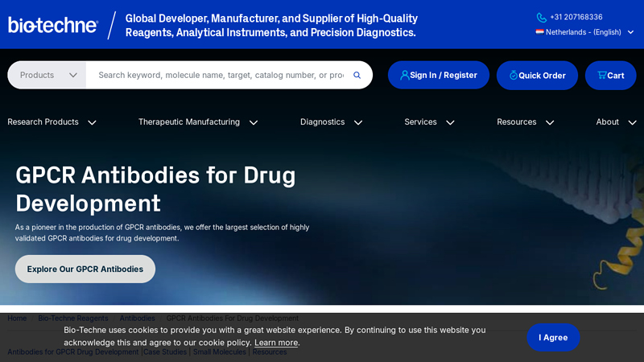Expand the Research Products chevron

click(x=92, y=122)
